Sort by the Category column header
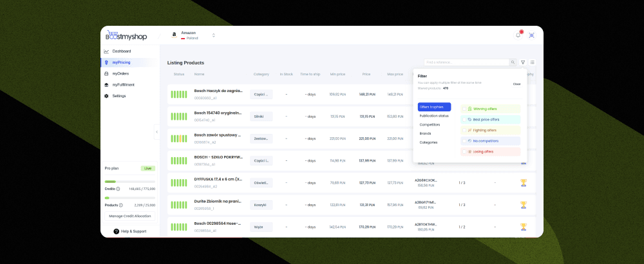The width and height of the screenshot is (644, 264). pyautogui.click(x=261, y=74)
